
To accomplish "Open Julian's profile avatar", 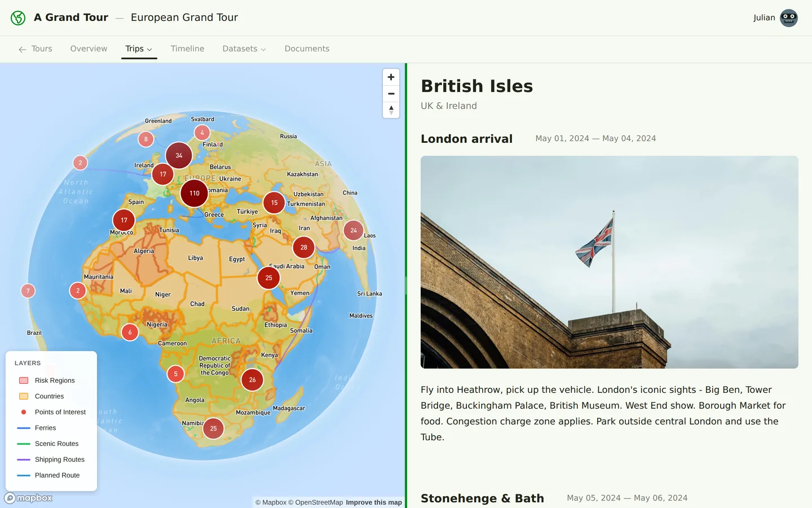I will pyautogui.click(x=788, y=17).
